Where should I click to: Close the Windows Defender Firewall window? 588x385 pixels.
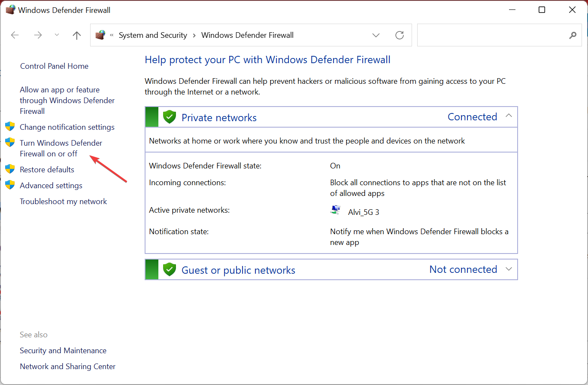tap(572, 9)
